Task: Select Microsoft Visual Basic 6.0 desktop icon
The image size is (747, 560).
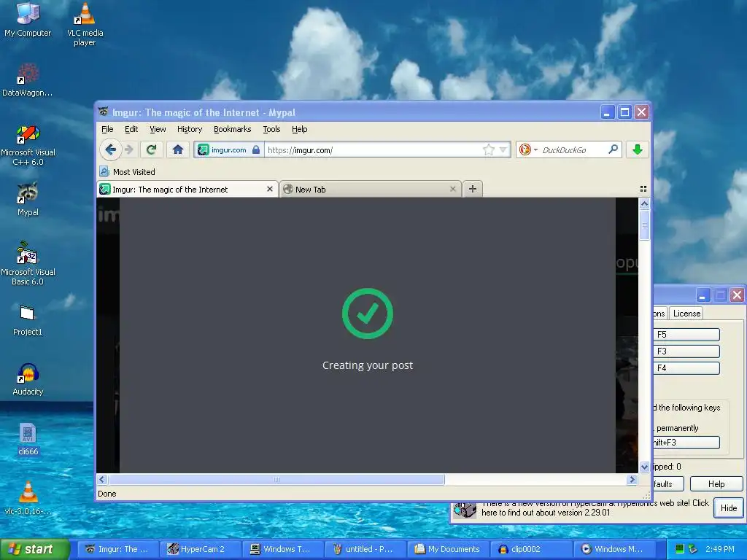Action: tap(28, 263)
